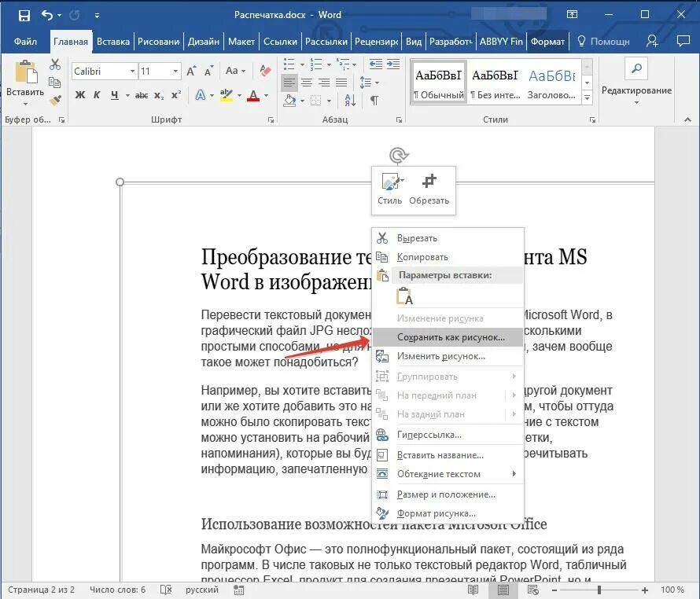This screenshot has height=599, width=700.
Task: Toggle Italic (К) formatting
Action: click(x=98, y=95)
